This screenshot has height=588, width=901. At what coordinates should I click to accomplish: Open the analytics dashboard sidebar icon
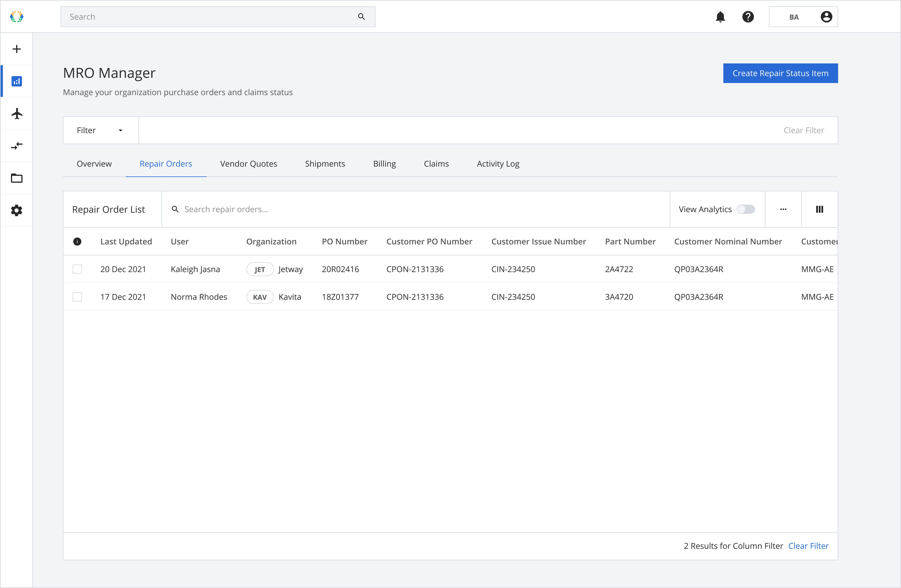pyautogui.click(x=17, y=81)
